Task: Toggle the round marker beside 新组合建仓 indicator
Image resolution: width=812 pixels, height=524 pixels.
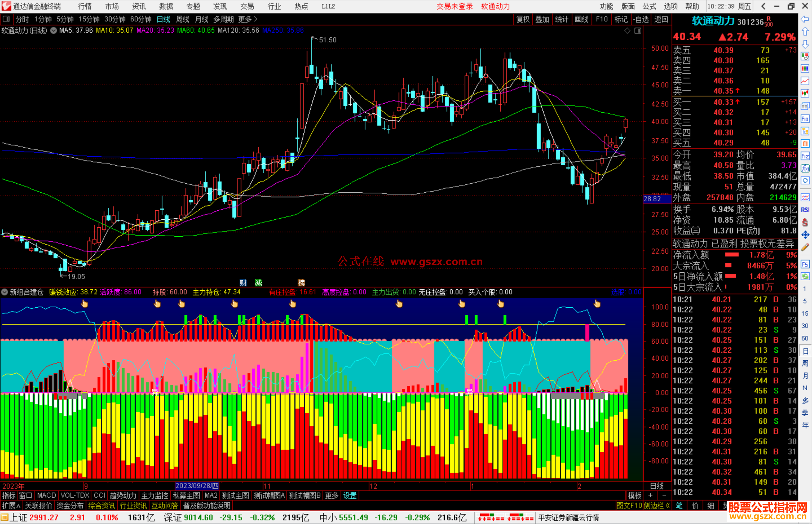Action: pyautogui.click(x=5, y=292)
